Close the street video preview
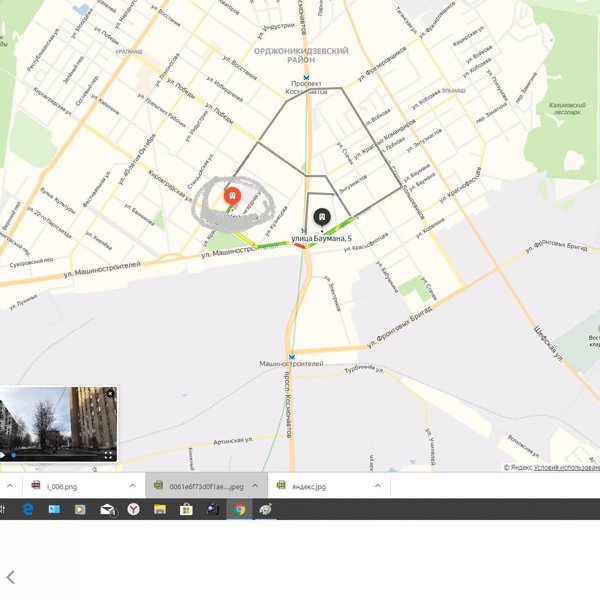The height and width of the screenshot is (600, 600). pos(110,393)
